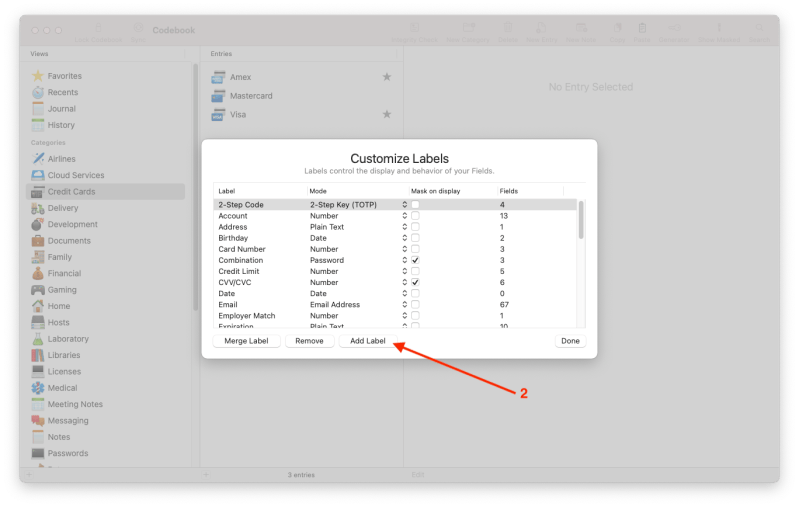Click the Amex entry card icon

(x=218, y=77)
